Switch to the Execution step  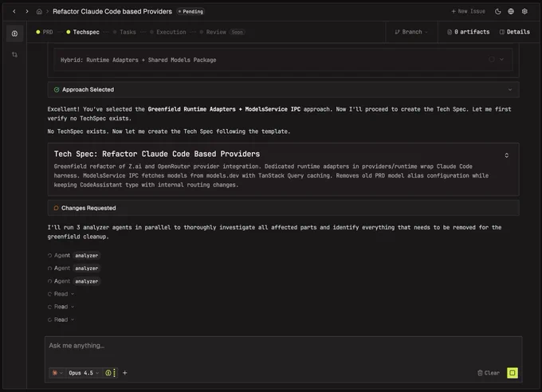[168, 32]
